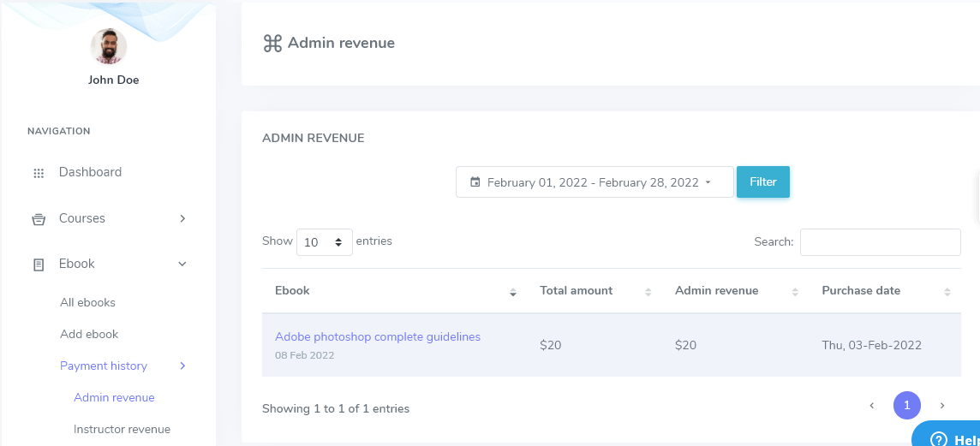Click the Ebook book icon
This screenshot has height=446, width=980.
(39, 265)
